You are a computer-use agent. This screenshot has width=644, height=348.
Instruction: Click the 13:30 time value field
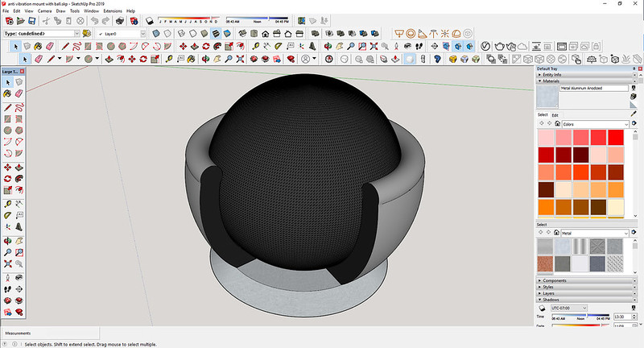pos(621,317)
